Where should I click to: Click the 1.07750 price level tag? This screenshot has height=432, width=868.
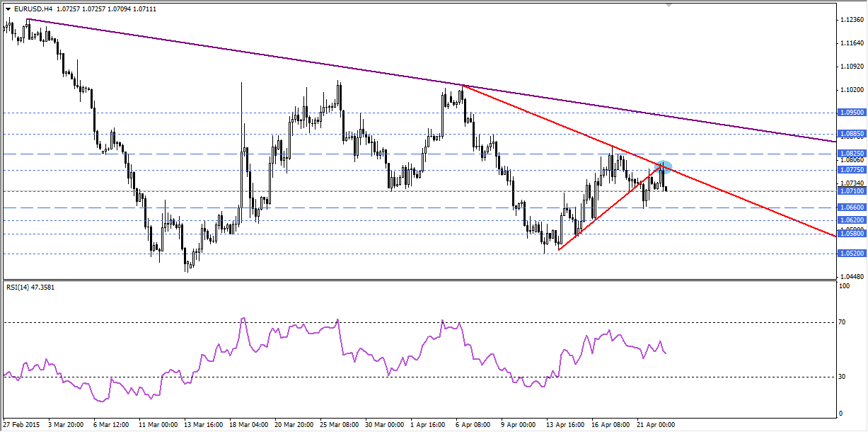[850, 170]
